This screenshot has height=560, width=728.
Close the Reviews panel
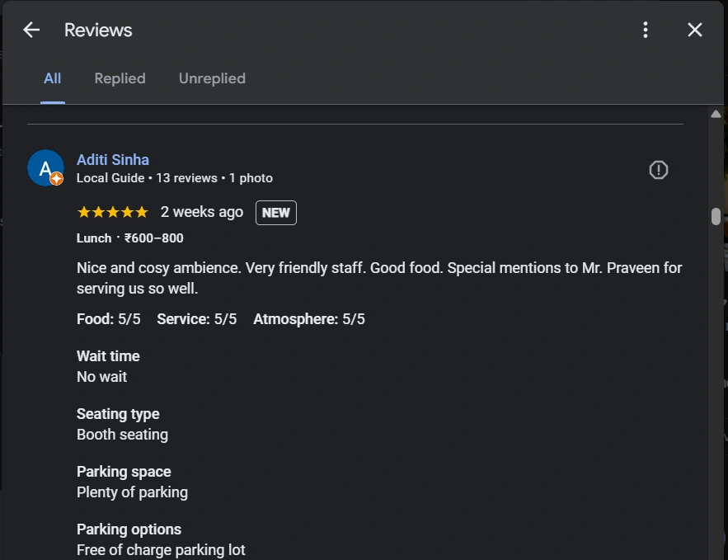pos(695,30)
